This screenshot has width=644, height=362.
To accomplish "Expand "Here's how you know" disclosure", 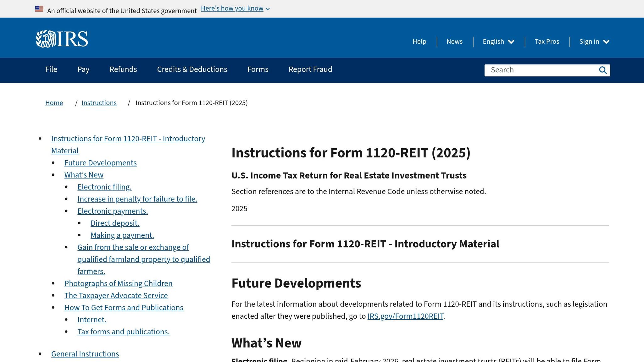I will click(x=235, y=8).
